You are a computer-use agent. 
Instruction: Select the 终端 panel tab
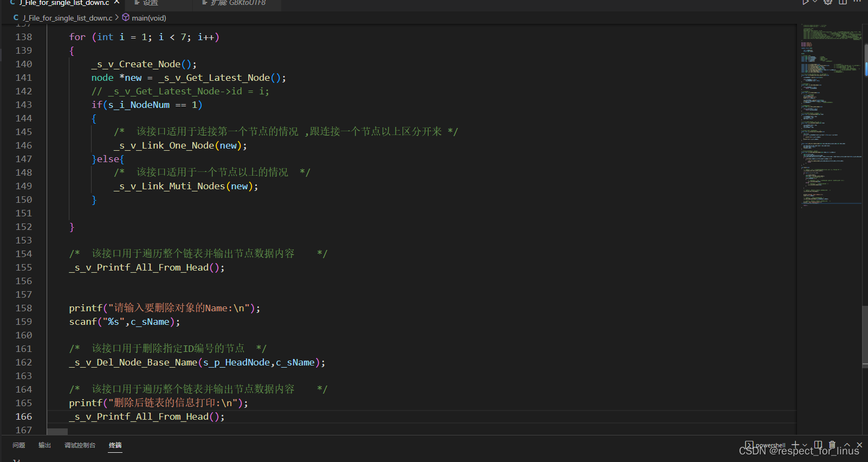115,445
